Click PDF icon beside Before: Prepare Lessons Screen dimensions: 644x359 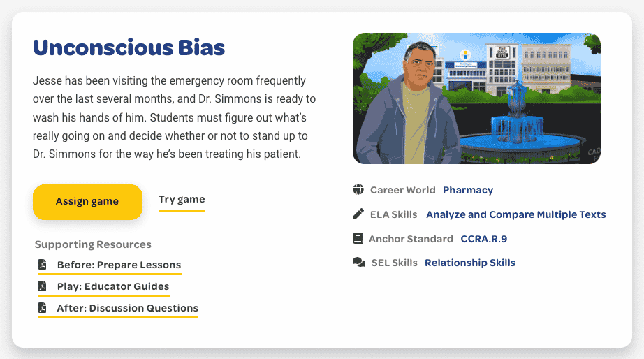tap(43, 264)
